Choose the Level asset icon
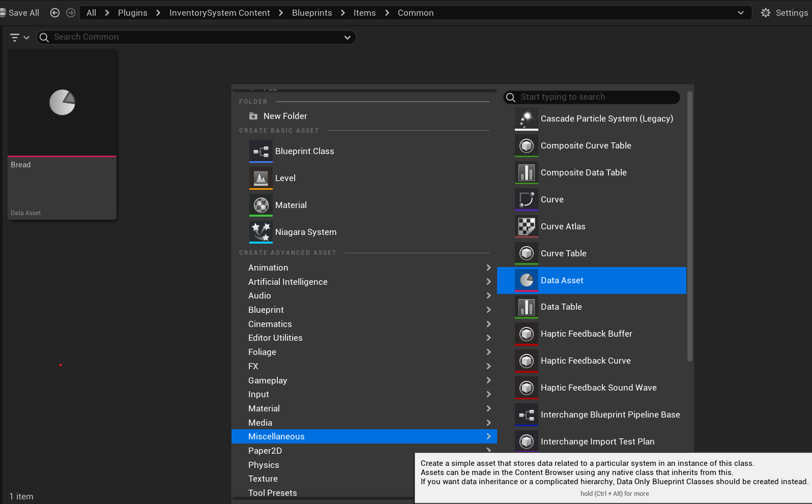This screenshot has height=504, width=812. pyautogui.click(x=261, y=178)
